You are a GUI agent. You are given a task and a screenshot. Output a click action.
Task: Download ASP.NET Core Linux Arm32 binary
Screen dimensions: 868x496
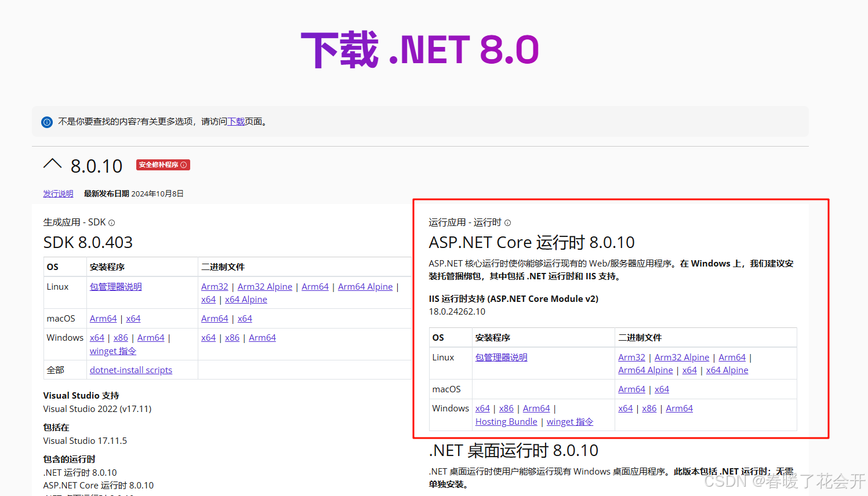pos(631,358)
